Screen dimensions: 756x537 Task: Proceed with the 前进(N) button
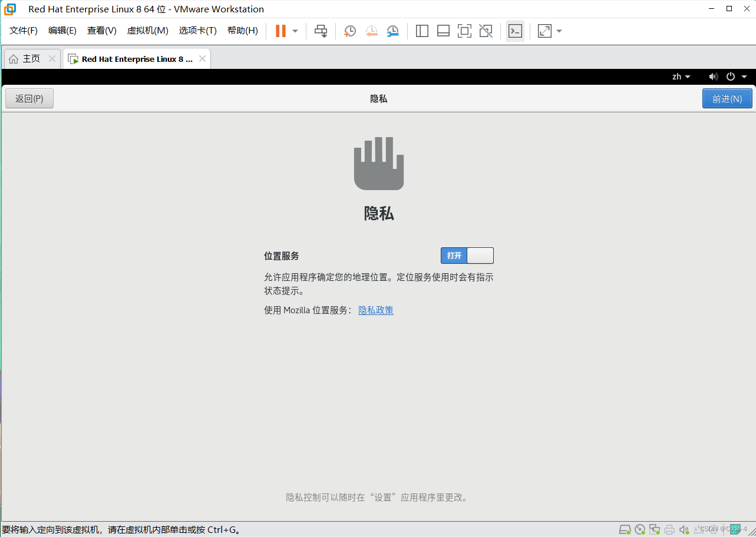[727, 98]
